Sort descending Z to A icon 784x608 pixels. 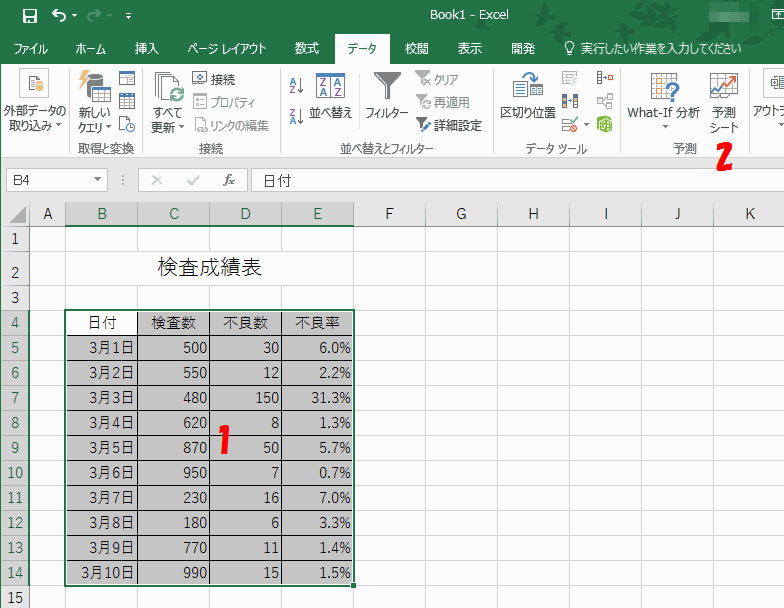pyautogui.click(x=296, y=116)
